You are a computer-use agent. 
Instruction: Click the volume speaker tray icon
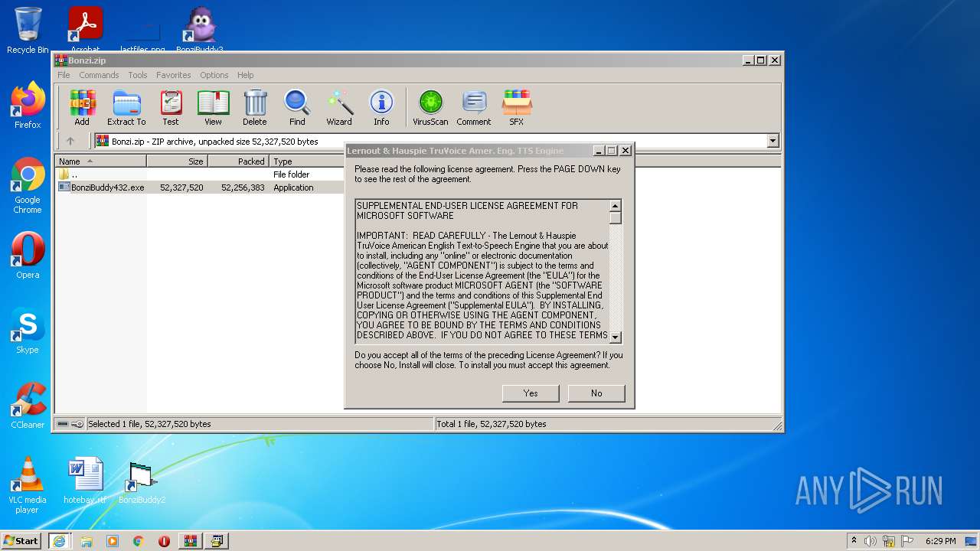coord(871,541)
